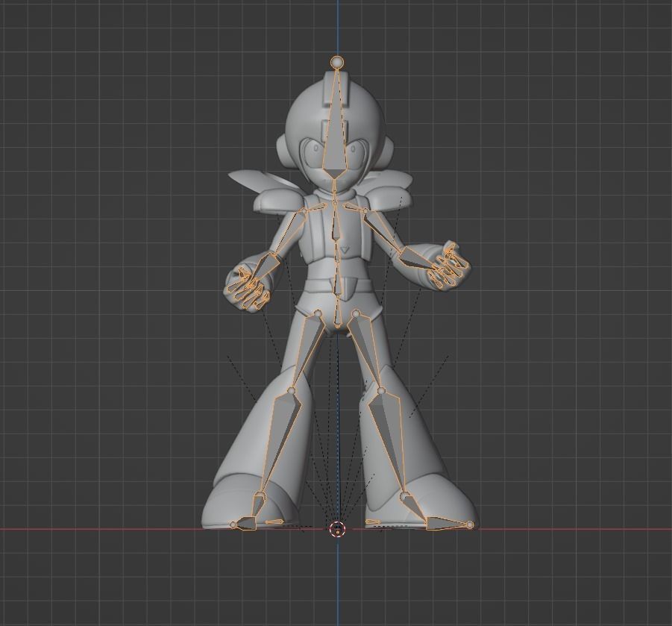
Task: Click the knee joint sphere on screen left
Action: click(x=292, y=391)
